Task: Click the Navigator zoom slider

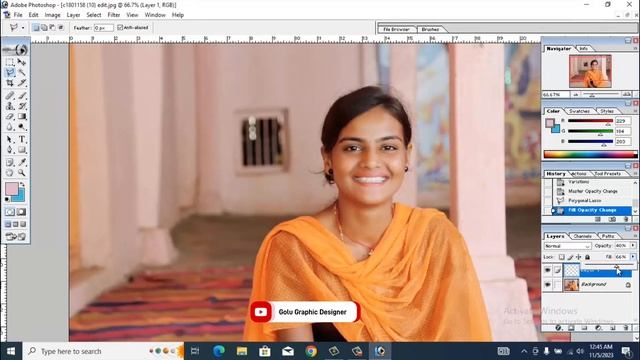Action: tap(601, 95)
